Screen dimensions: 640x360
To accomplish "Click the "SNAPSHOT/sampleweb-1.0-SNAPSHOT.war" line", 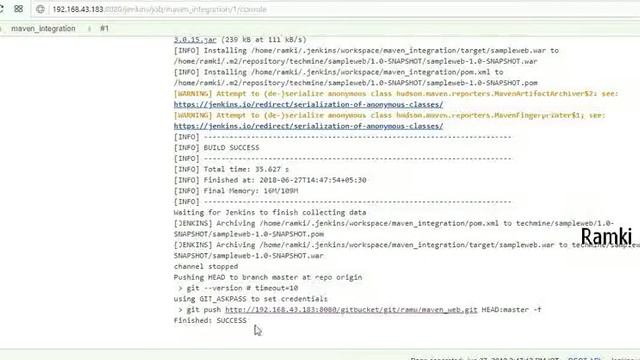I will coord(249,256).
